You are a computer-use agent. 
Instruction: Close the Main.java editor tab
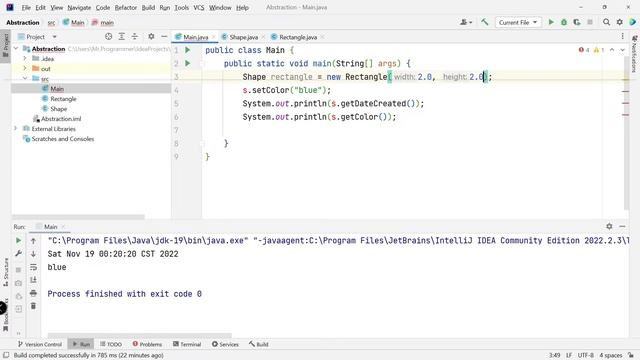coord(213,37)
